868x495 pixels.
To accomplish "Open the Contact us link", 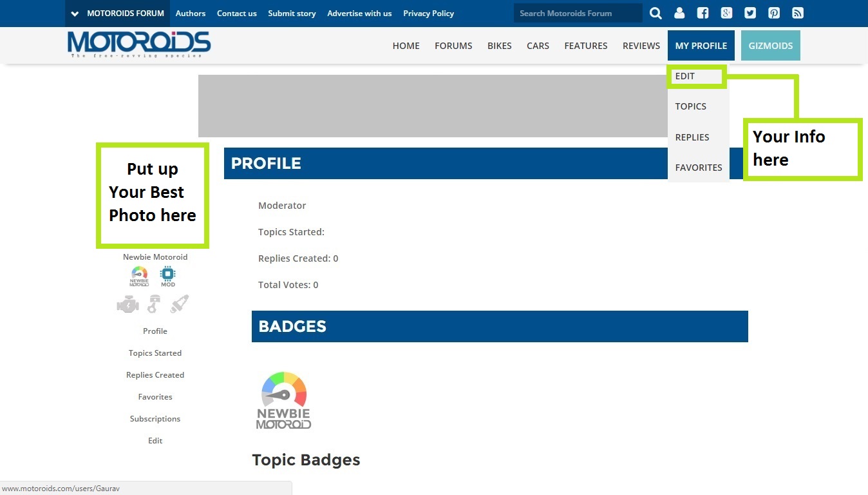I will pyautogui.click(x=237, y=14).
